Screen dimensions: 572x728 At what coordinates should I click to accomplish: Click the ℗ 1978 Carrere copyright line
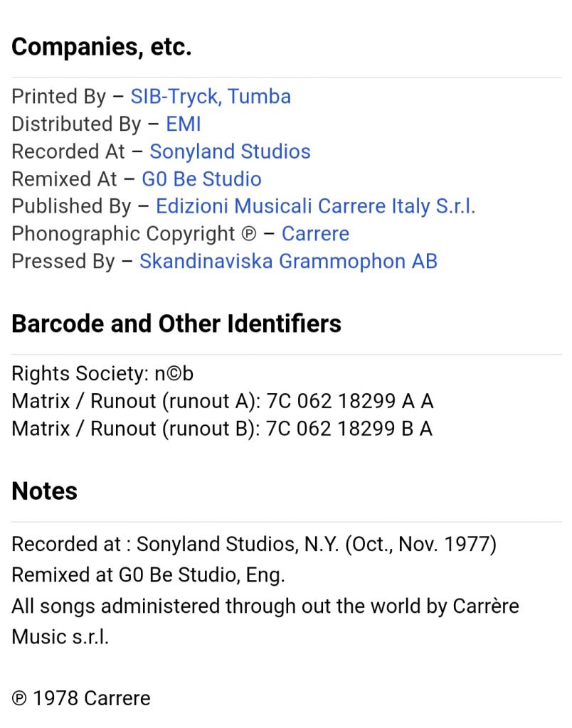click(x=81, y=698)
